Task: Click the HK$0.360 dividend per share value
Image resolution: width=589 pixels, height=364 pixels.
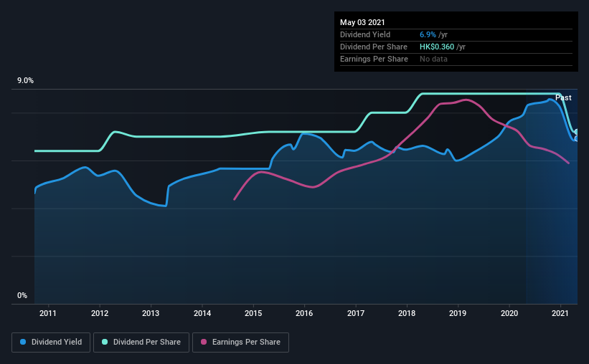Action: point(437,47)
